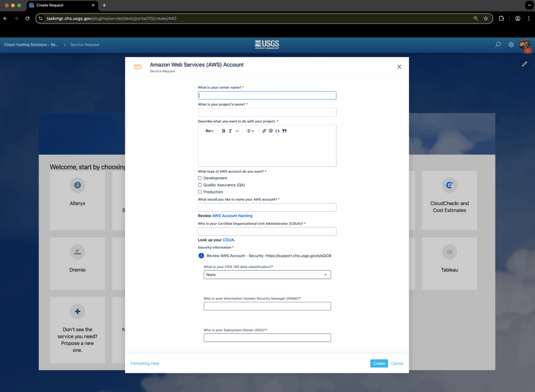535x392 pixels.
Task: Open browser three-dot menu
Action: click(529, 18)
